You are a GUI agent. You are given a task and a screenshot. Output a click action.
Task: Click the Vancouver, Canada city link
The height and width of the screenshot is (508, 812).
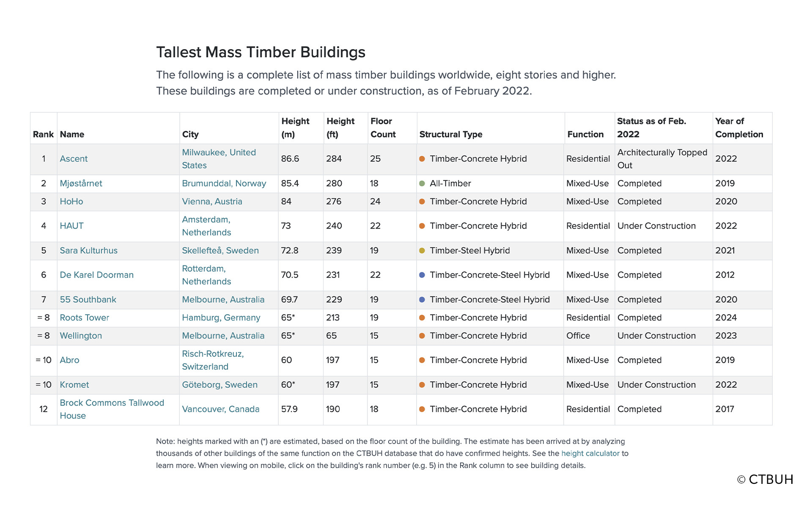[x=220, y=409]
